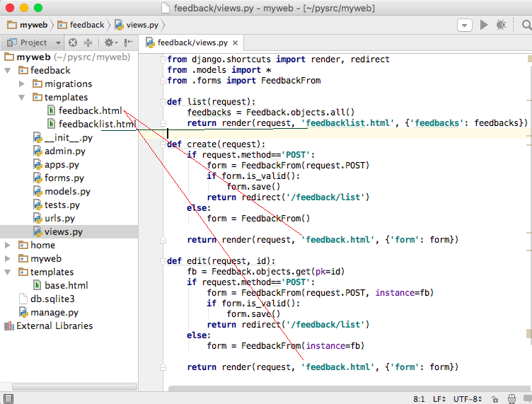Select feedbacklist.html in project tree

coord(97,124)
